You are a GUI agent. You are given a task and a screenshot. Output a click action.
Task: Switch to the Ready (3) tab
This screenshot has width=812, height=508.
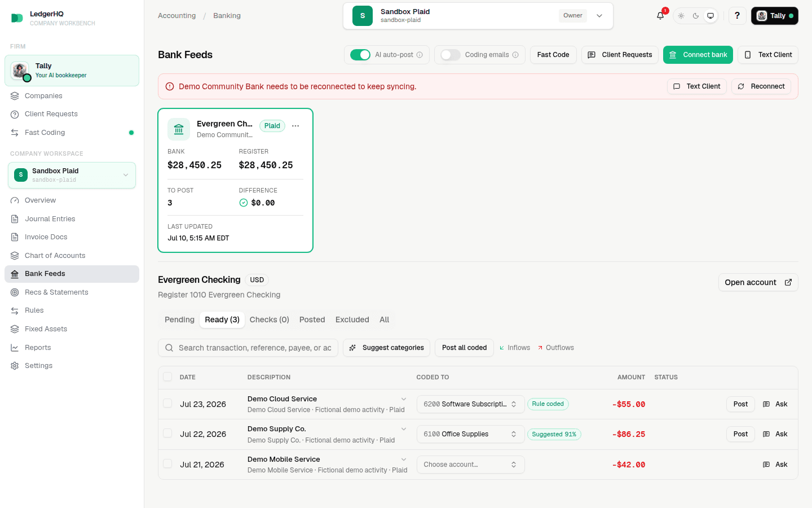(222, 319)
